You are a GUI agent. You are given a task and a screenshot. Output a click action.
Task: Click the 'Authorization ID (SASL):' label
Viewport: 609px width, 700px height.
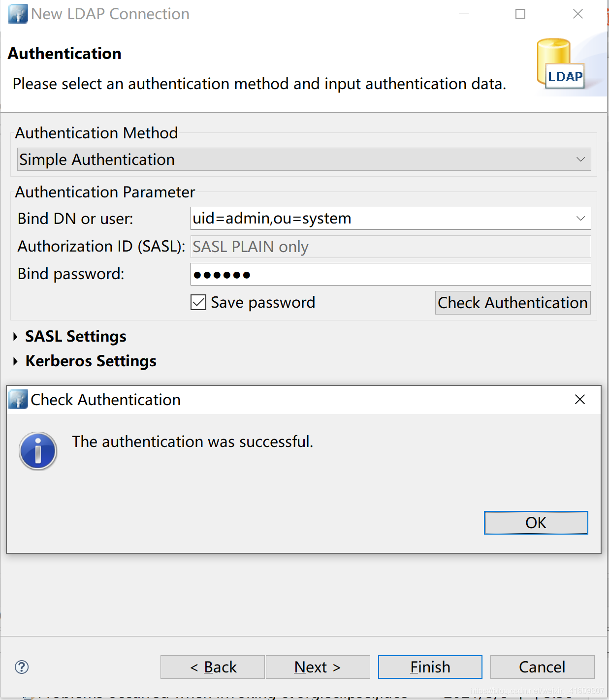(101, 246)
